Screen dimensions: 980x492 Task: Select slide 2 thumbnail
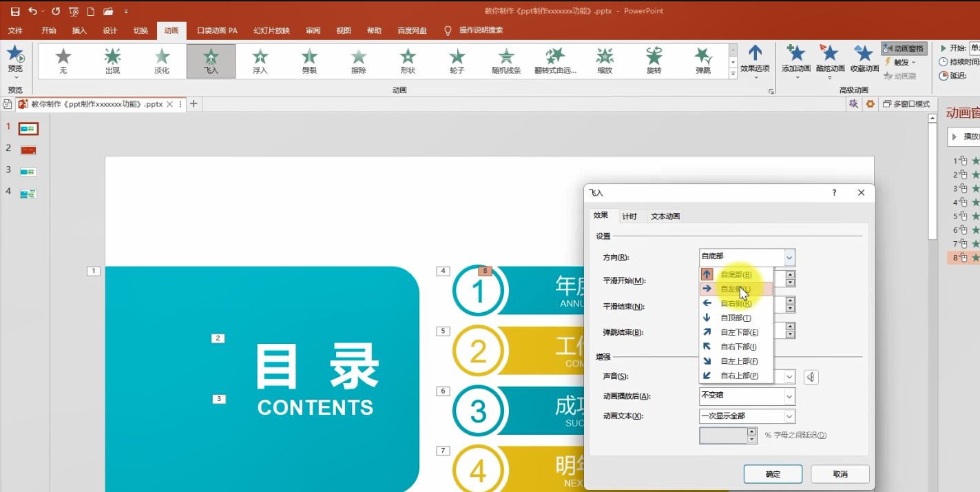tap(28, 150)
